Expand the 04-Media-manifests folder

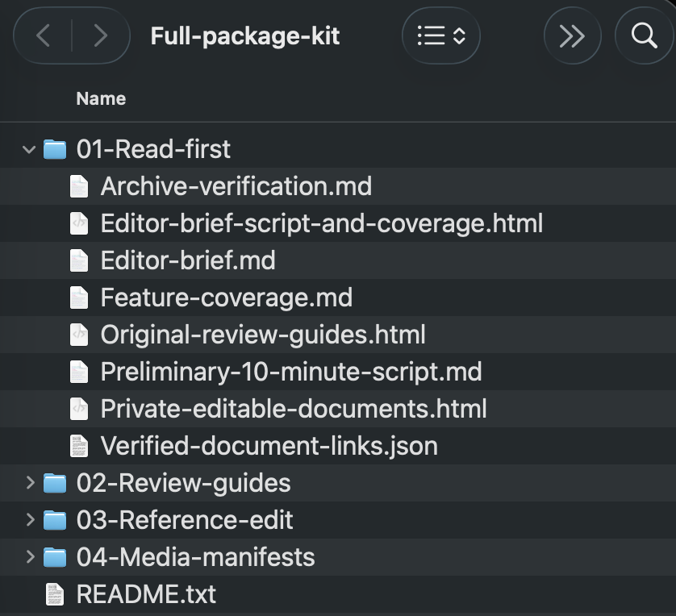[30, 557]
